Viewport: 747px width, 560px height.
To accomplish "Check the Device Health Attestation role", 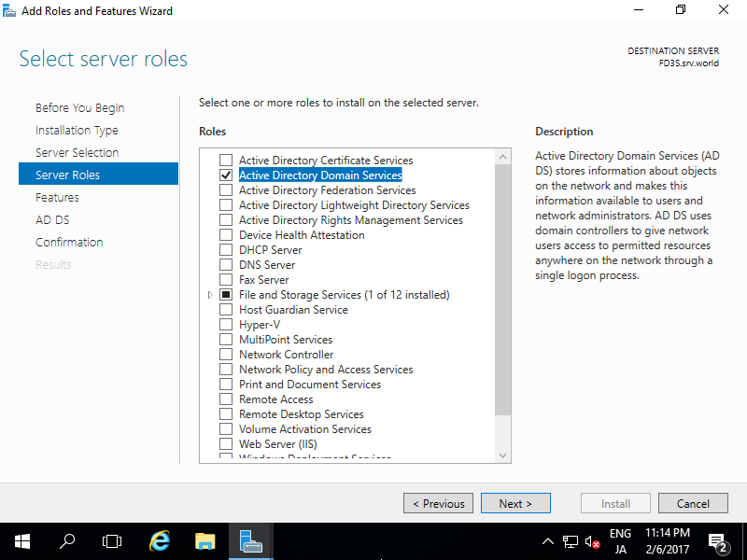I will (x=226, y=235).
